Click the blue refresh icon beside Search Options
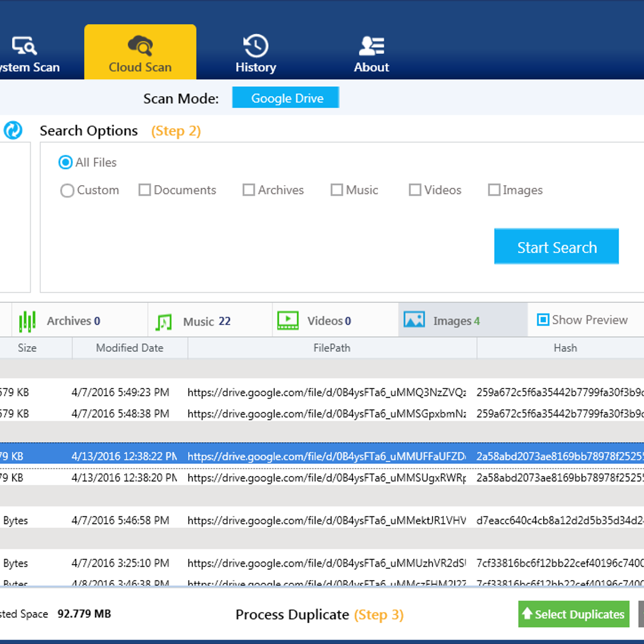The image size is (644, 644). click(x=13, y=130)
